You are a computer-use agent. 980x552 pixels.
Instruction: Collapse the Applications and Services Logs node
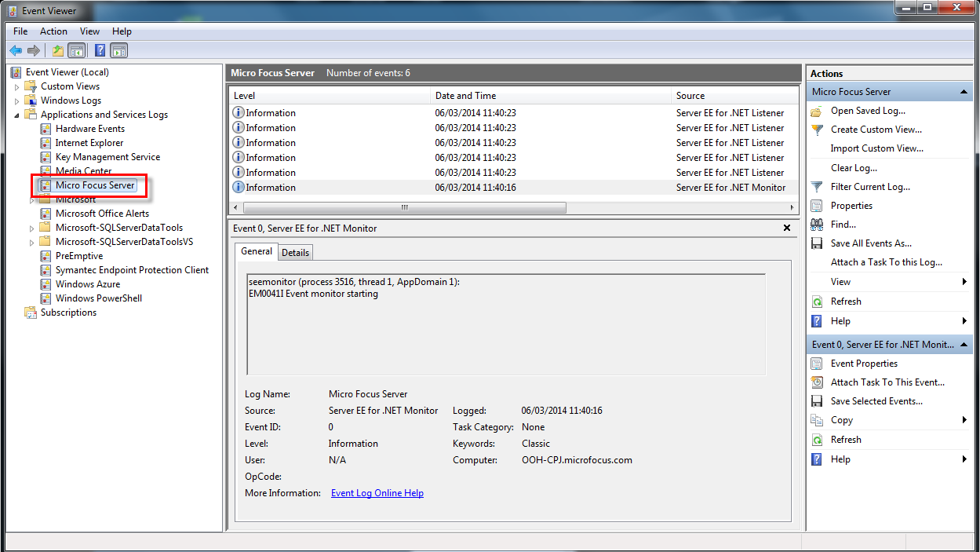tap(17, 115)
